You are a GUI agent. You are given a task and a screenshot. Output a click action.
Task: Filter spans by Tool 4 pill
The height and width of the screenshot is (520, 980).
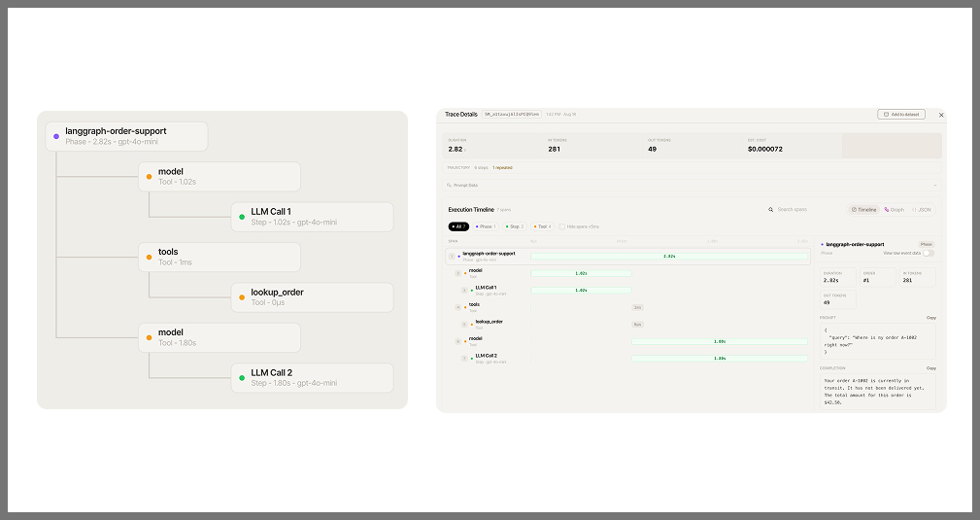[542, 226]
